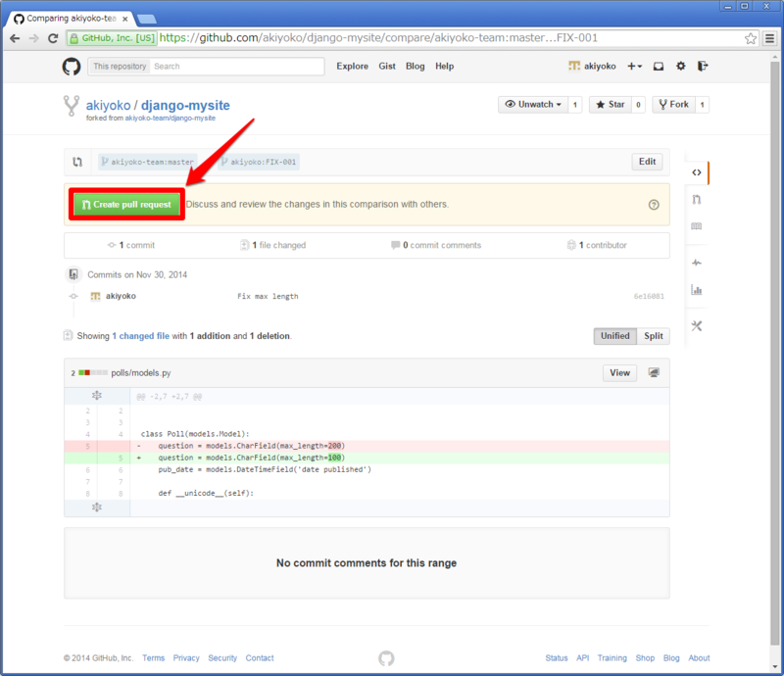Open the Pulse sidebar icon

point(697,263)
